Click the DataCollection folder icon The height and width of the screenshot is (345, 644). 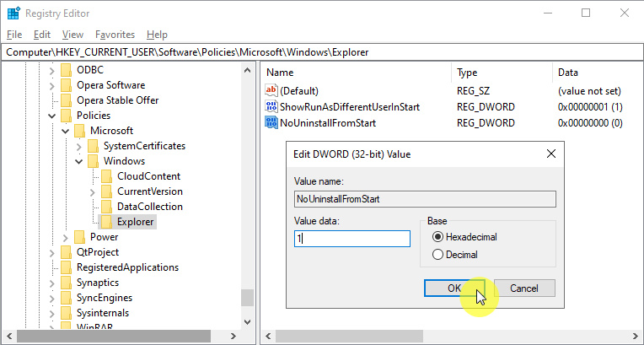pyautogui.click(x=106, y=207)
